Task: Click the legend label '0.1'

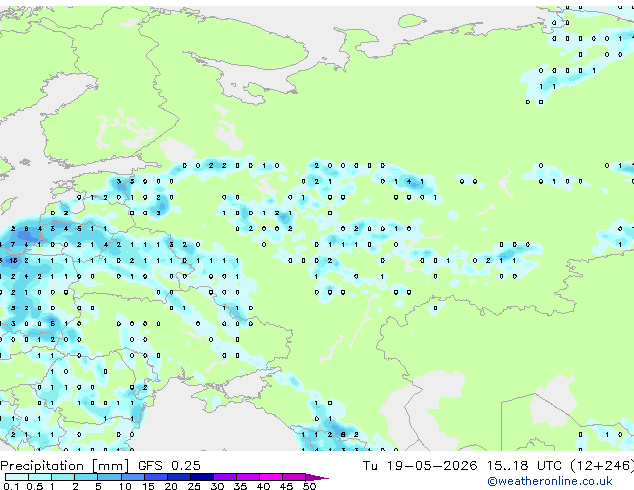Action: click(11, 486)
